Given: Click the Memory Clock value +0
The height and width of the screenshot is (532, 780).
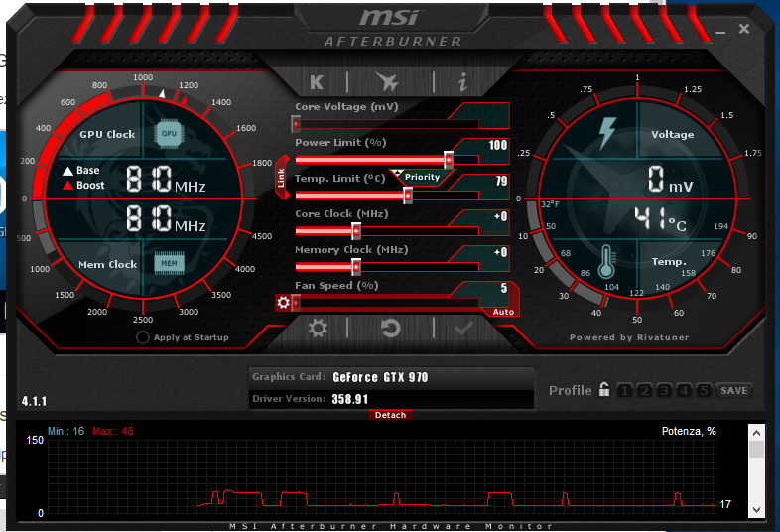Looking at the screenshot, I should coord(500,253).
